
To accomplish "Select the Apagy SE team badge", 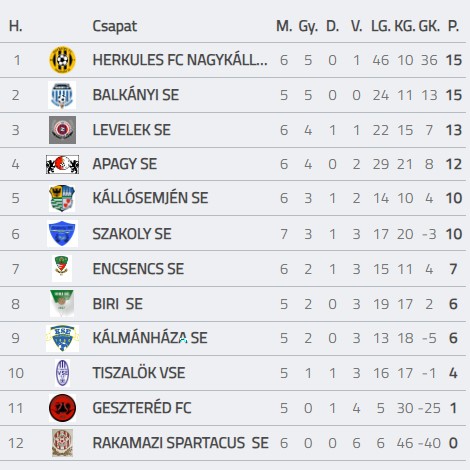I will [x=62, y=164].
